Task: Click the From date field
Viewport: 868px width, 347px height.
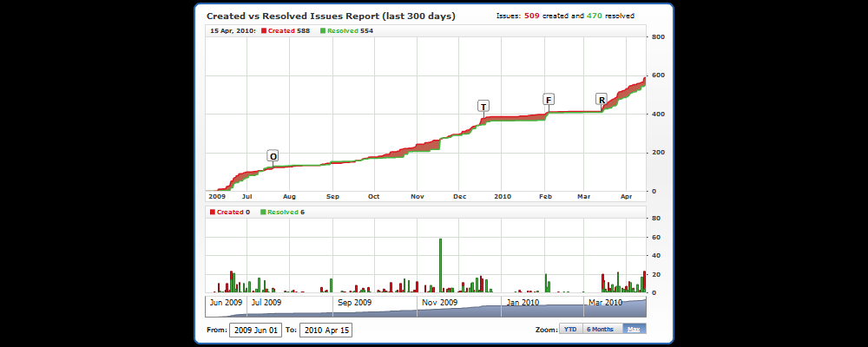Action: (x=256, y=330)
